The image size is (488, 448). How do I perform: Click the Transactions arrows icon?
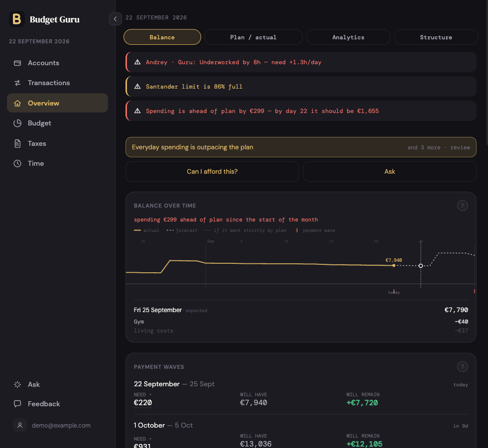pos(17,83)
